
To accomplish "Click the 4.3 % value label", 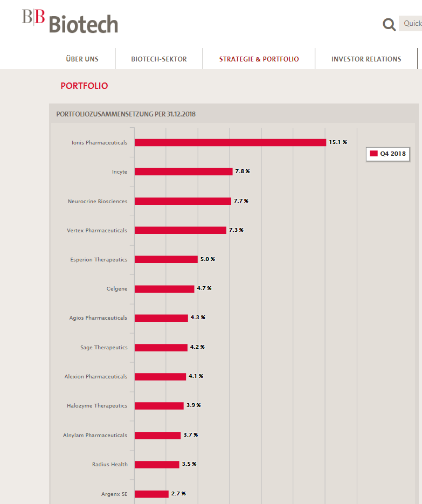I will click(198, 317).
